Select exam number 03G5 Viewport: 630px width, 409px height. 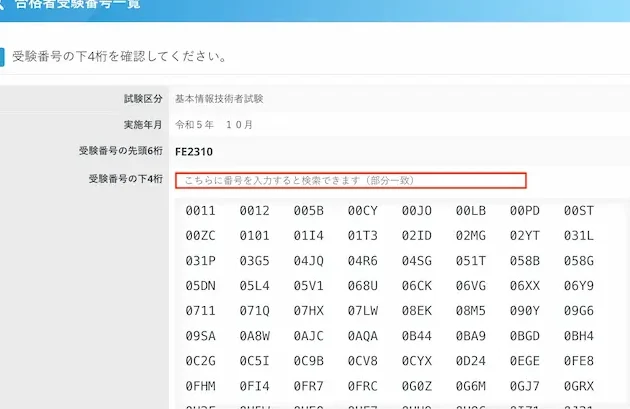254,261
